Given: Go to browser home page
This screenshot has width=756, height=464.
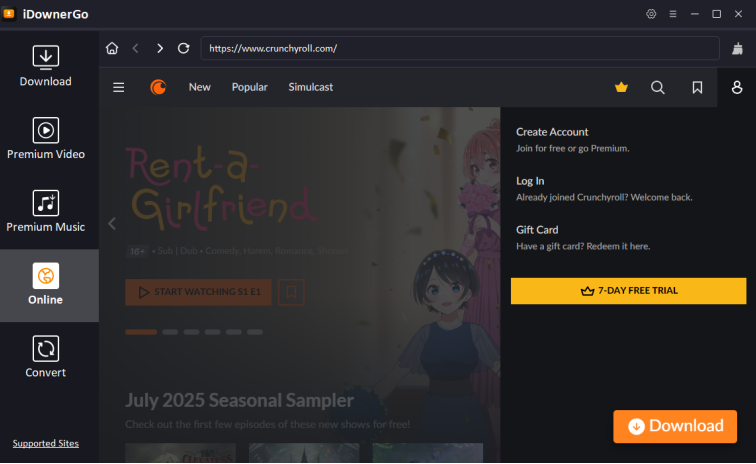Looking at the screenshot, I should pos(112,48).
